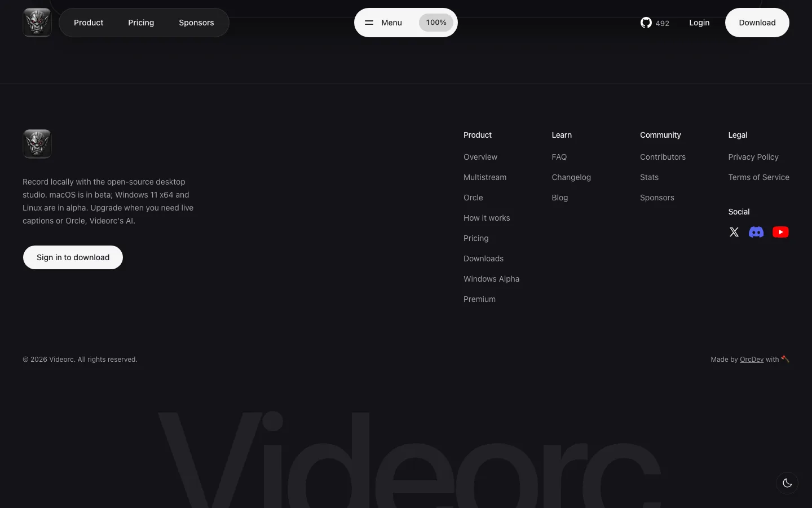The width and height of the screenshot is (812, 508).
Task: Open the Premium footer link
Action: coord(479,299)
